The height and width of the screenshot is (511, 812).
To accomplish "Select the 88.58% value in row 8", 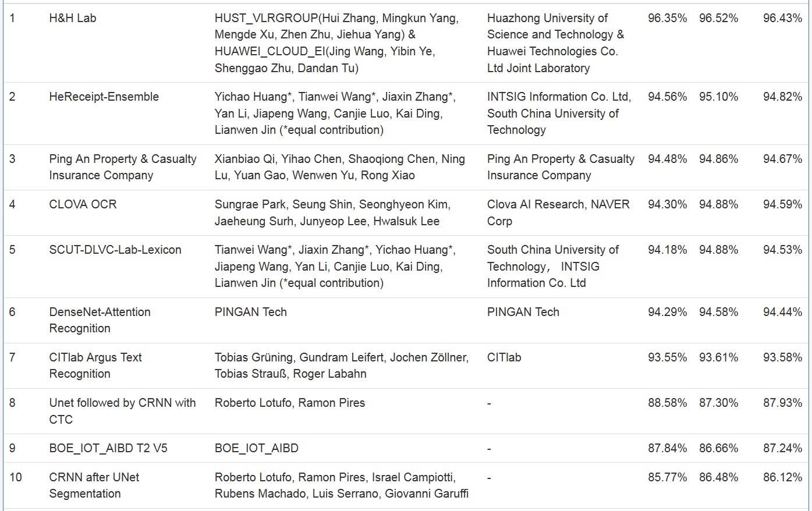I will 667,403.
